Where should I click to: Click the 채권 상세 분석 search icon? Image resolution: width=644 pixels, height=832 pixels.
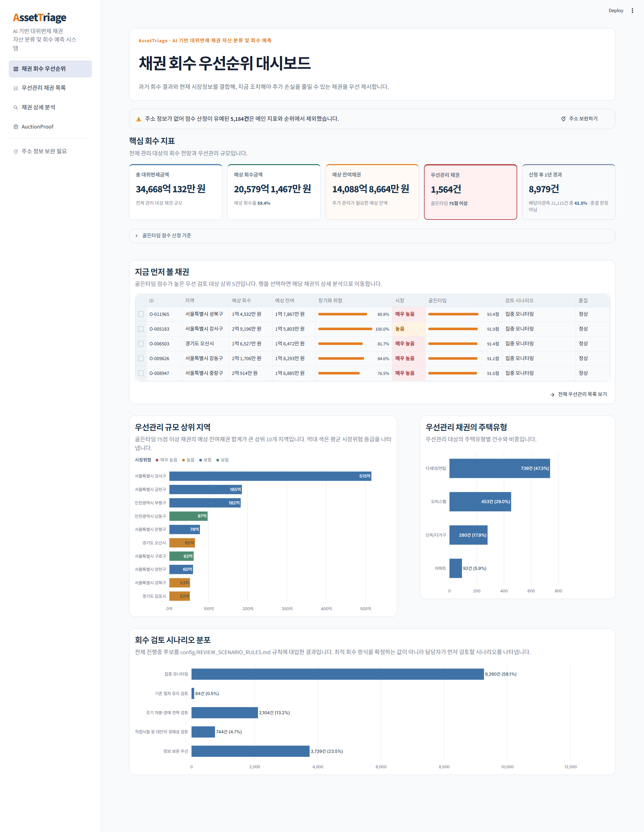(x=16, y=107)
